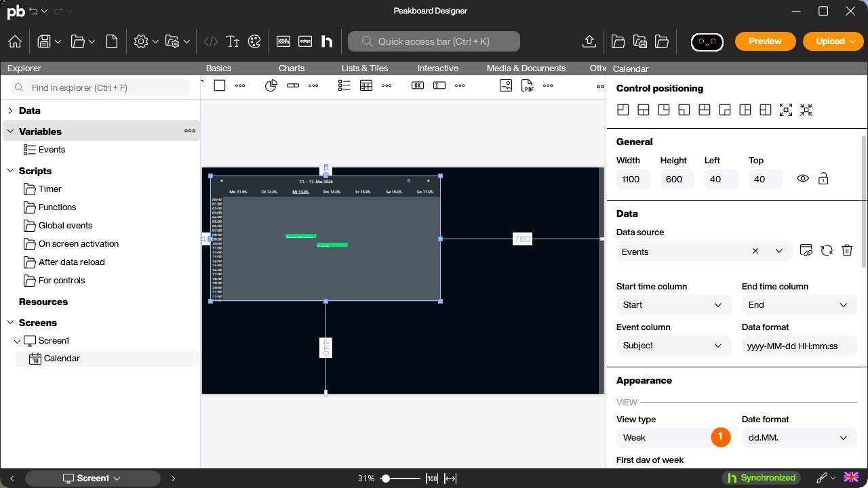The height and width of the screenshot is (488, 868).
Task: Insert an OK button control
Action: pyautogui.click(x=418, y=85)
